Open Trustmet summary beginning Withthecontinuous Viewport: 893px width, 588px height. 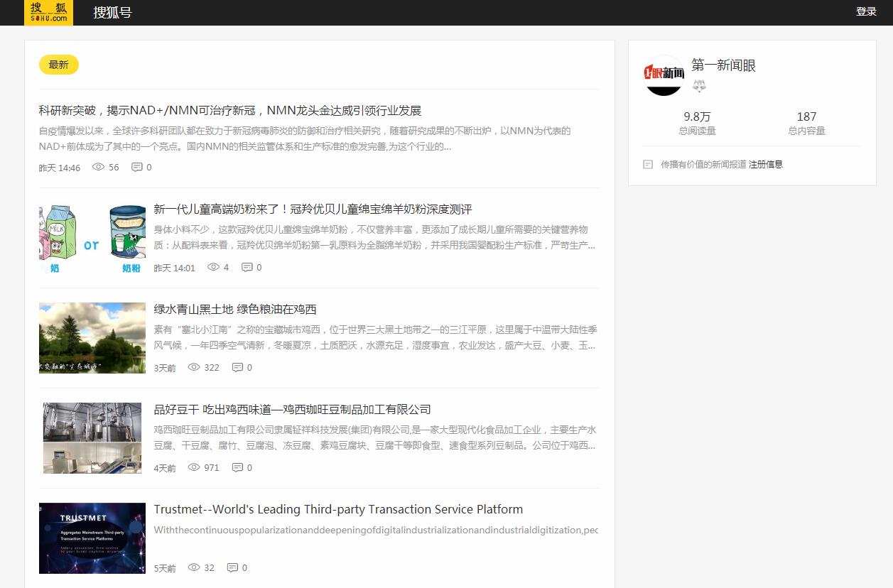pos(377,530)
